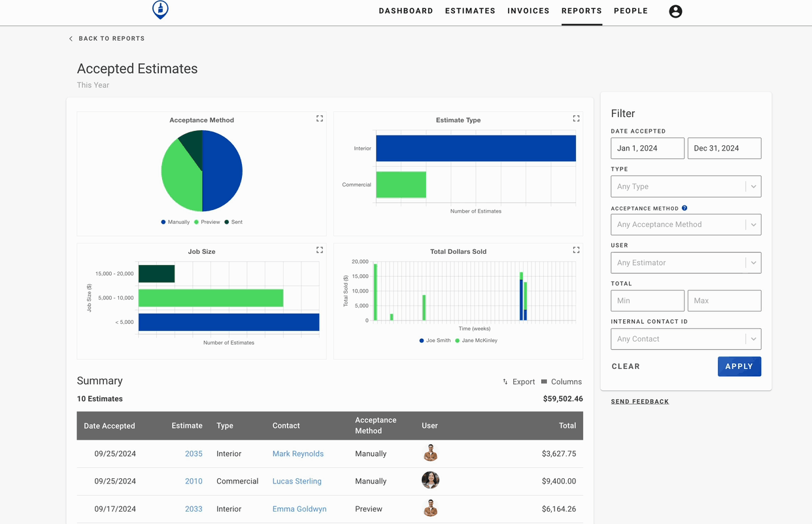
Task: Click the Jan 1, 2024 start date field
Action: tap(647, 148)
